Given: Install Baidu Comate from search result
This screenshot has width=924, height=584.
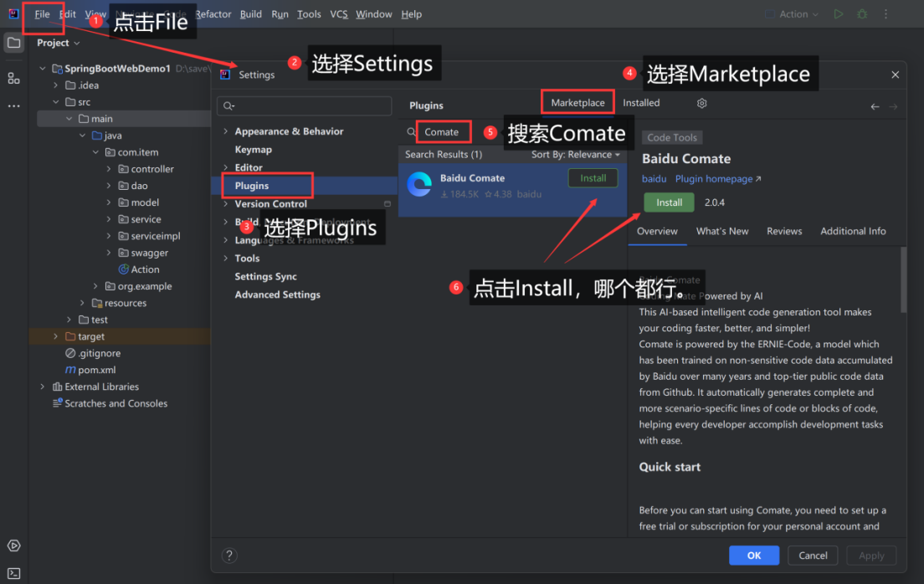Looking at the screenshot, I should tap(593, 178).
